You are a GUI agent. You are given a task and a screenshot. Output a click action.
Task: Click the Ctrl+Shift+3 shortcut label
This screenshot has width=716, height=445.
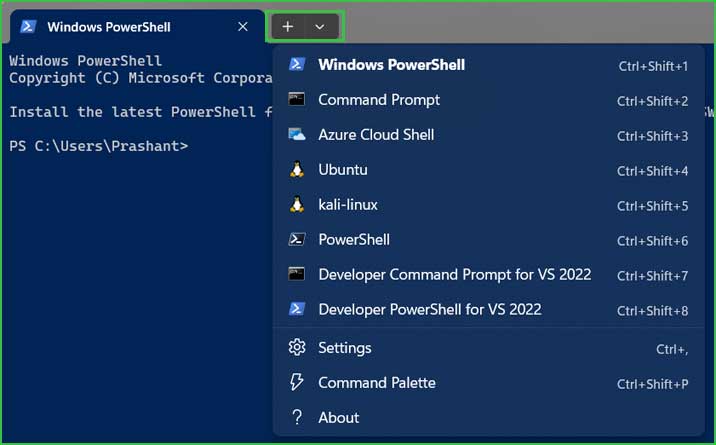pyautogui.click(x=653, y=136)
